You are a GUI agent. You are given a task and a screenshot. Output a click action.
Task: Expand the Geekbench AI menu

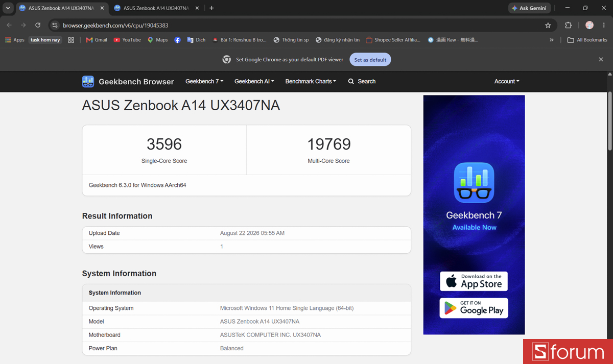(254, 82)
